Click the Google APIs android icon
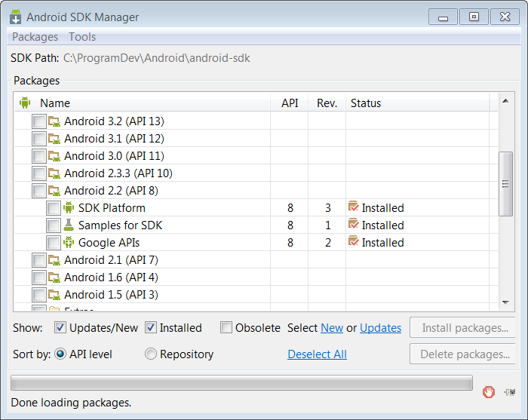The width and height of the screenshot is (528, 420). (x=69, y=242)
